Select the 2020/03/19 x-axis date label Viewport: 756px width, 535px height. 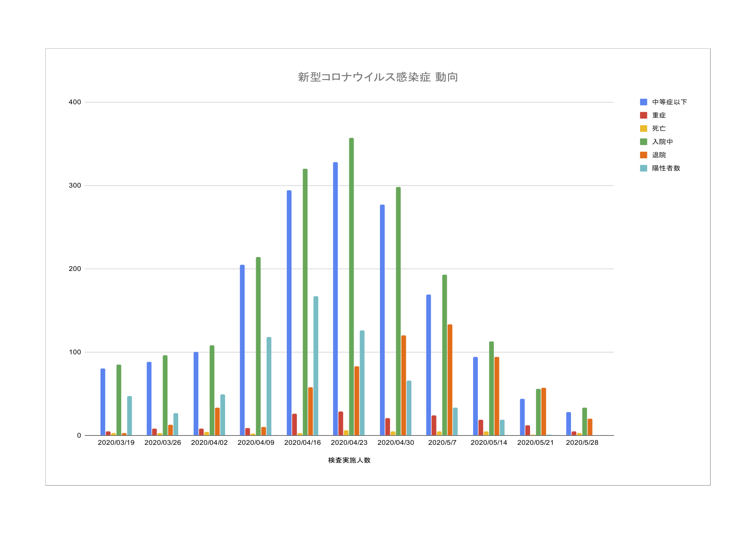pyautogui.click(x=116, y=443)
